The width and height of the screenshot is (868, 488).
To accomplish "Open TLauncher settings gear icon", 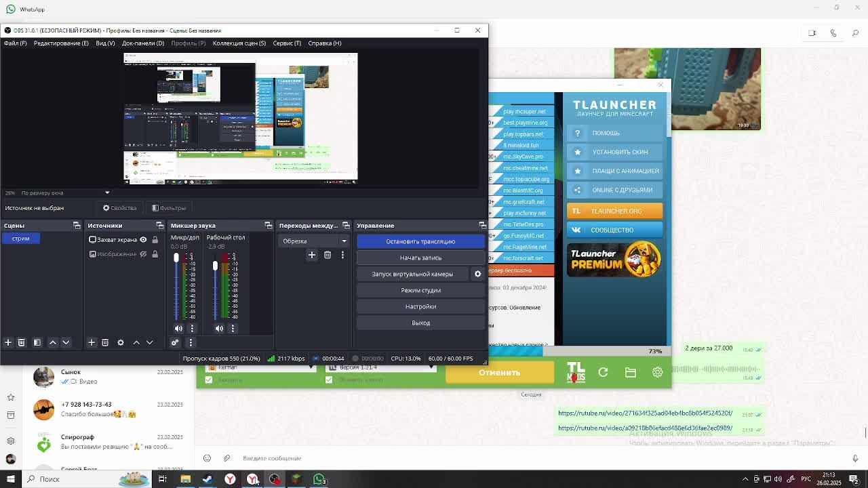I will coord(657,372).
